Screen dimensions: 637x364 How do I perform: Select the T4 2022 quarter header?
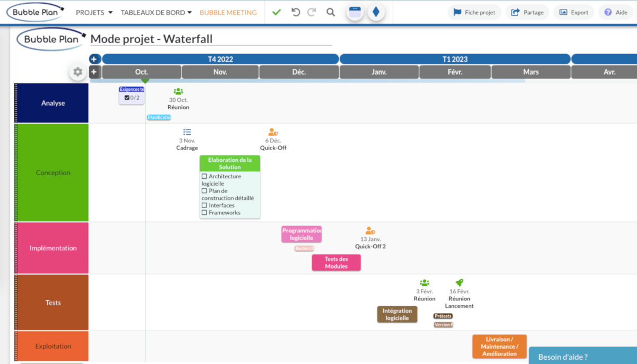tap(220, 59)
